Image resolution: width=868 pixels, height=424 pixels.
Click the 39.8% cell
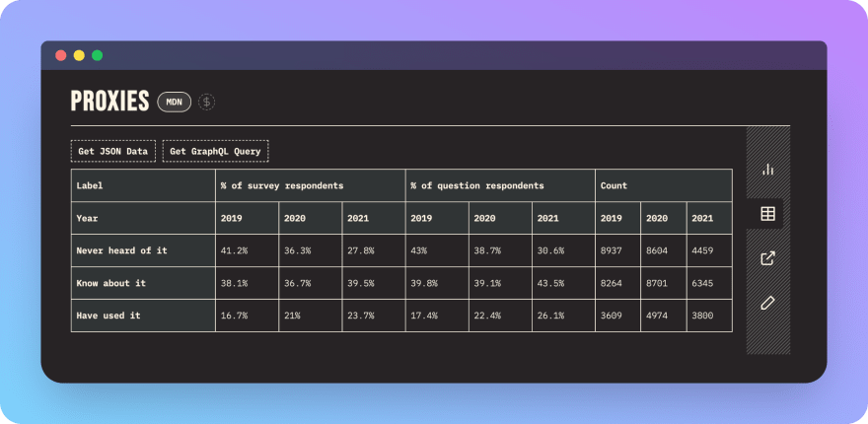(x=437, y=283)
